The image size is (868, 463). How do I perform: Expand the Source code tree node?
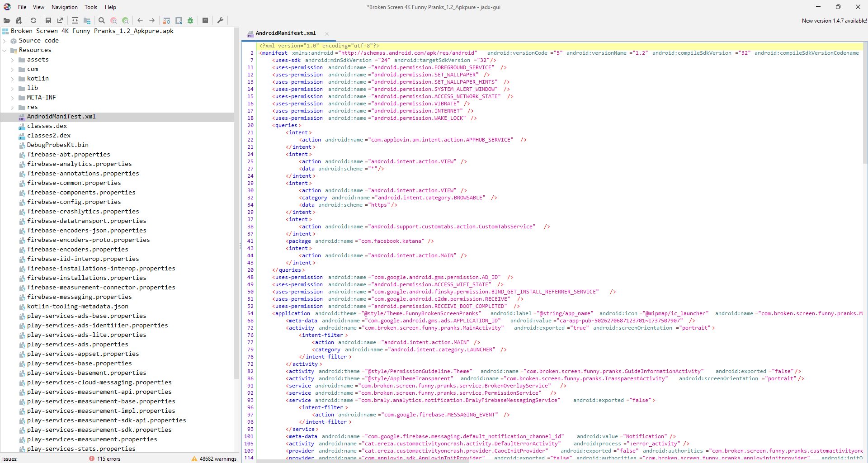(5, 41)
